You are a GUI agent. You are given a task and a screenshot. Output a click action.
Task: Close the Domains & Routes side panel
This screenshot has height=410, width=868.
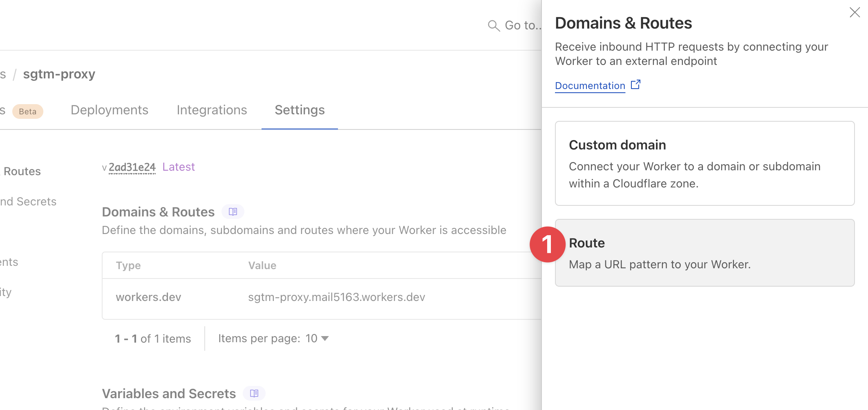[855, 12]
